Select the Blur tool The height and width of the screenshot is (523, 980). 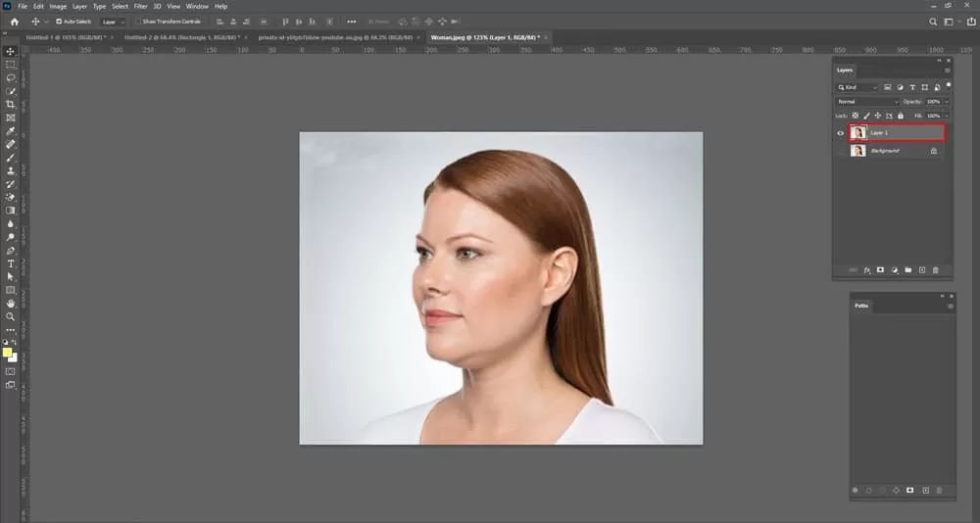pos(11,223)
